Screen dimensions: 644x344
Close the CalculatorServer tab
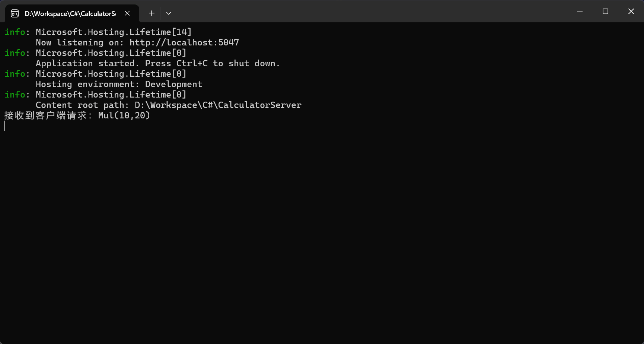click(127, 13)
